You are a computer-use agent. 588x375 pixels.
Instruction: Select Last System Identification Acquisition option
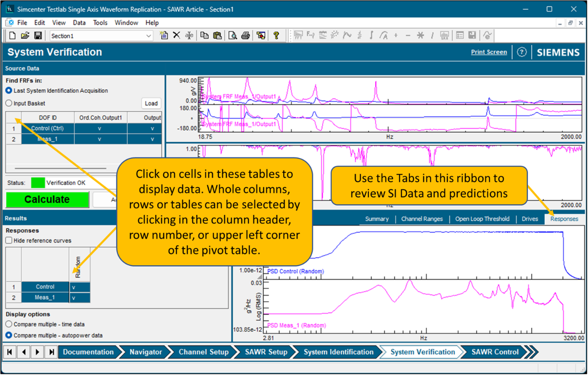coord(9,91)
